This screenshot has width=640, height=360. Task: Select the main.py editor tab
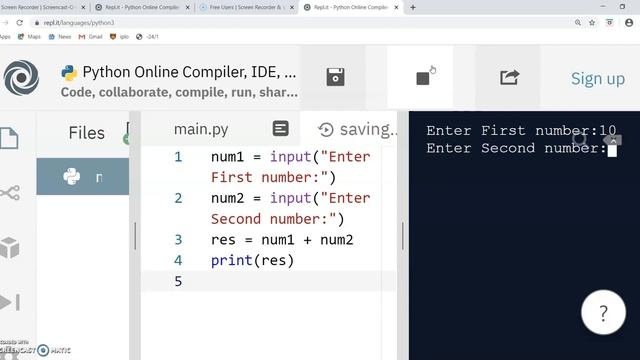pos(201,129)
